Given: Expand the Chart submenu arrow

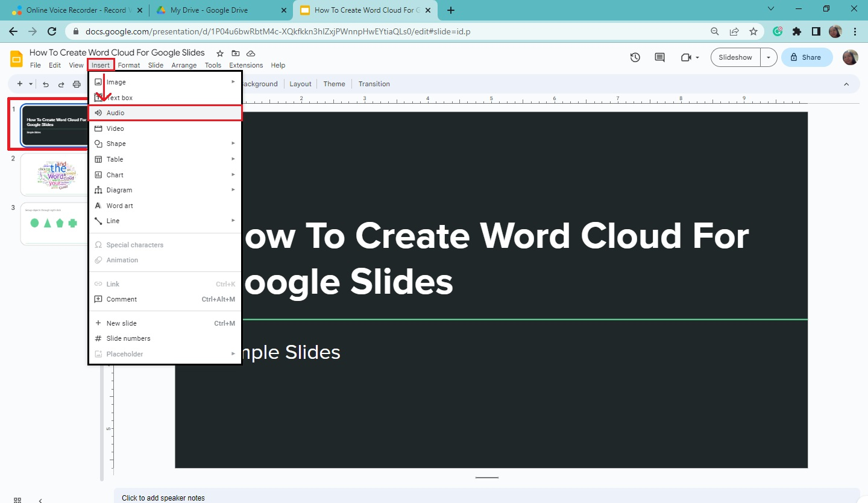Looking at the screenshot, I should [233, 175].
